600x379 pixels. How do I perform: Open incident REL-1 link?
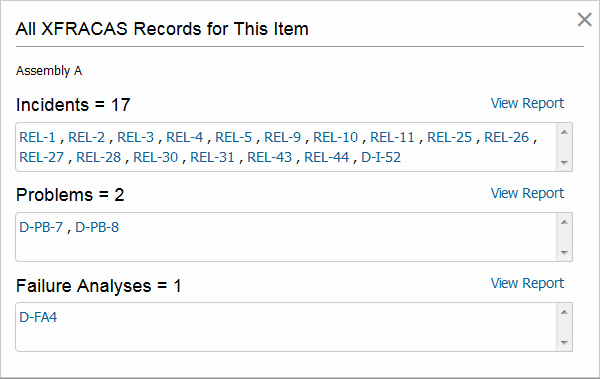[x=38, y=137]
